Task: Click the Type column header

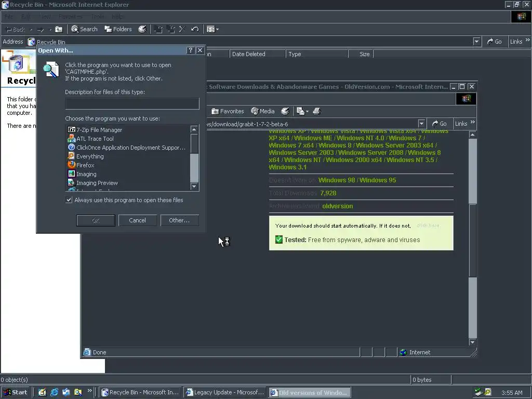Action: [317, 54]
